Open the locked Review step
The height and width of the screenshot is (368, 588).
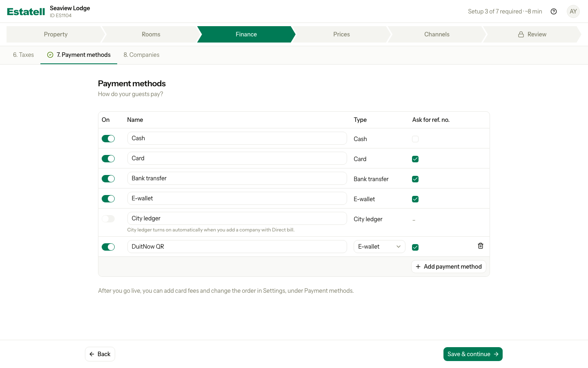coord(532,34)
